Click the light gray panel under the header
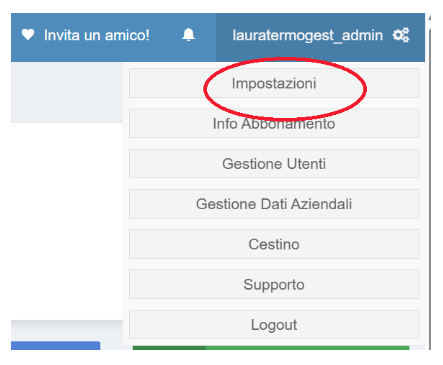The width and height of the screenshot is (443, 365). click(x=67, y=92)
